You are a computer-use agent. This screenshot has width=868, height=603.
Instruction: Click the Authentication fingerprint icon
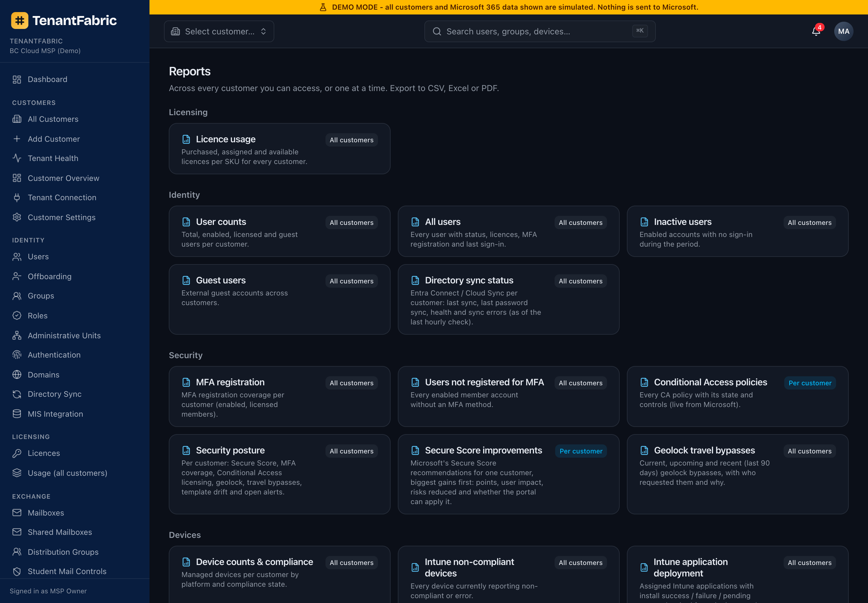click(17, 355)
